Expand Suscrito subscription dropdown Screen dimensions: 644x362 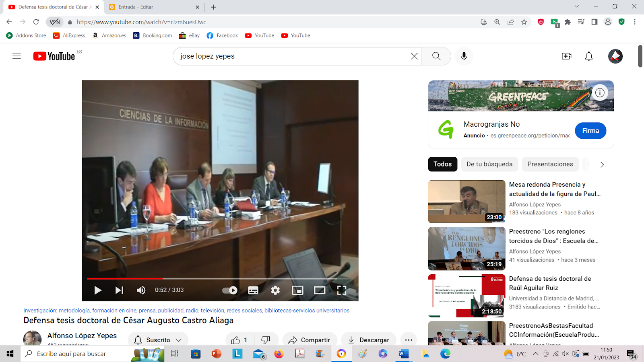(x=158, y=340)
